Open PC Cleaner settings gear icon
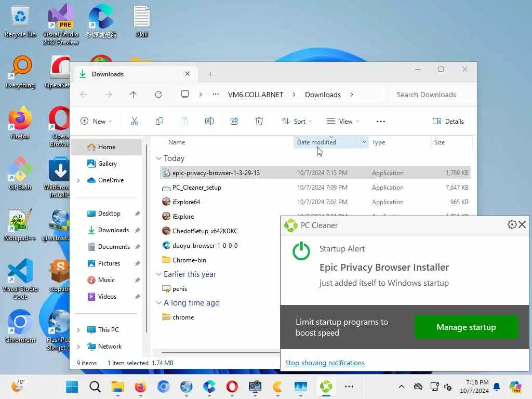The width and height of the screenshot is (532, 399). click(512, 224)
